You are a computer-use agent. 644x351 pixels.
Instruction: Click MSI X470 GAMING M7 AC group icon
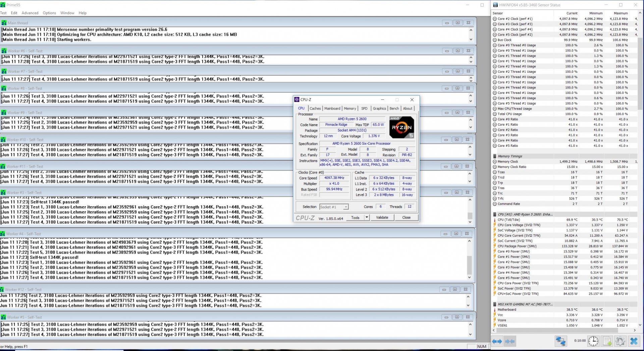coord(495,304)
